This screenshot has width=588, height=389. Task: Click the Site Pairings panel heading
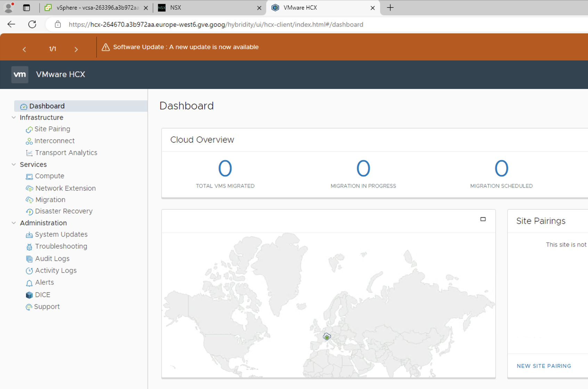[541, 221]
